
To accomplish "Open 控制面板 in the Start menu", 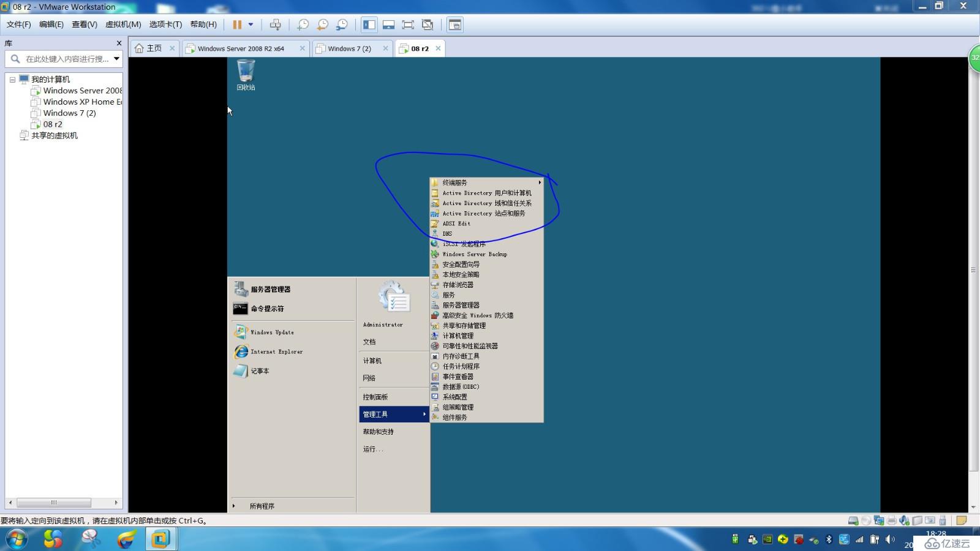I will tap(375, 397).
